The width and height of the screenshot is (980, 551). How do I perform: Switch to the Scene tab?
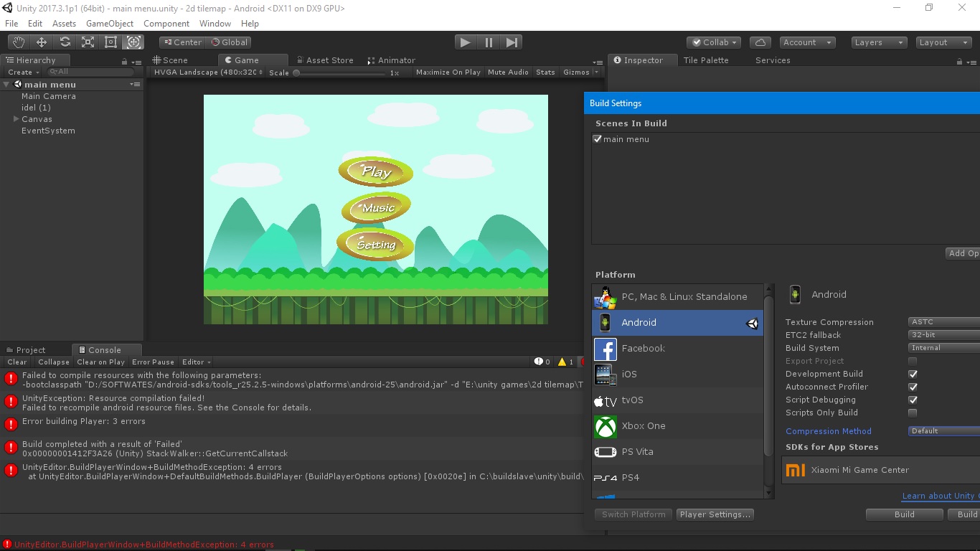pos(170,60)
